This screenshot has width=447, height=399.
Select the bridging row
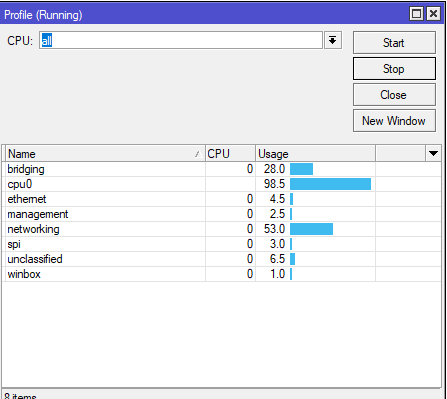click(x=222, y=169)
